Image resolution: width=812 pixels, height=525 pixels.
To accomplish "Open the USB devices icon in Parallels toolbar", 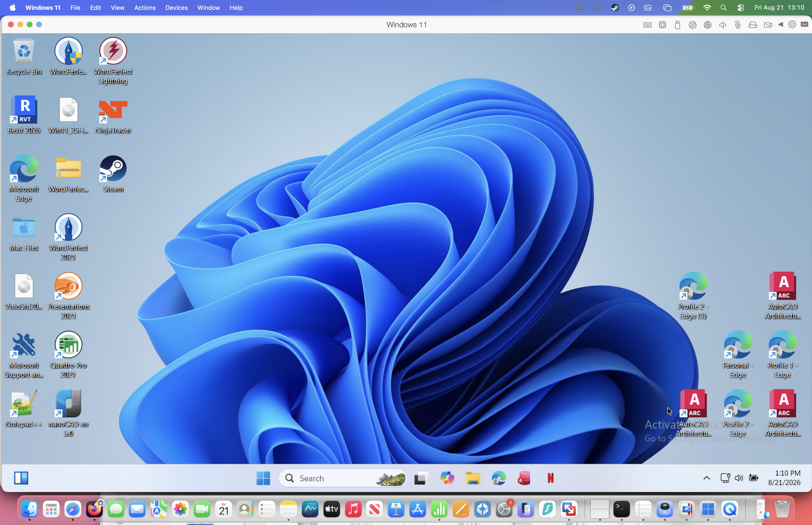I will coord(677,24).
